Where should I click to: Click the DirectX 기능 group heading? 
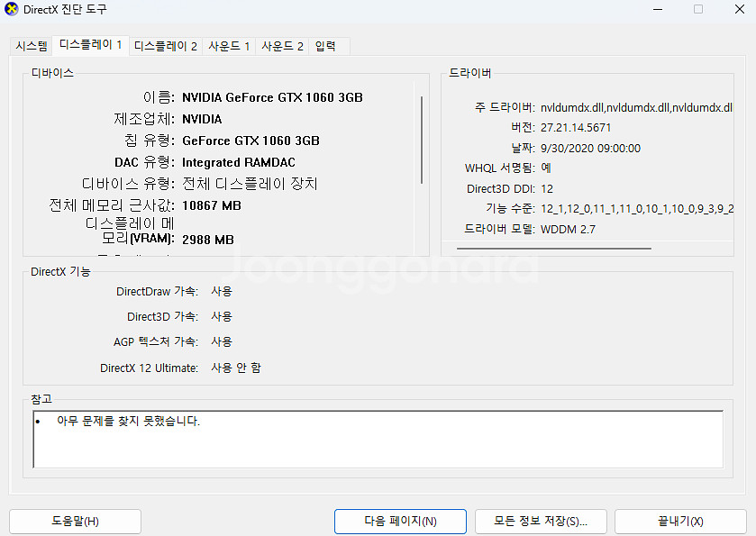60,272
